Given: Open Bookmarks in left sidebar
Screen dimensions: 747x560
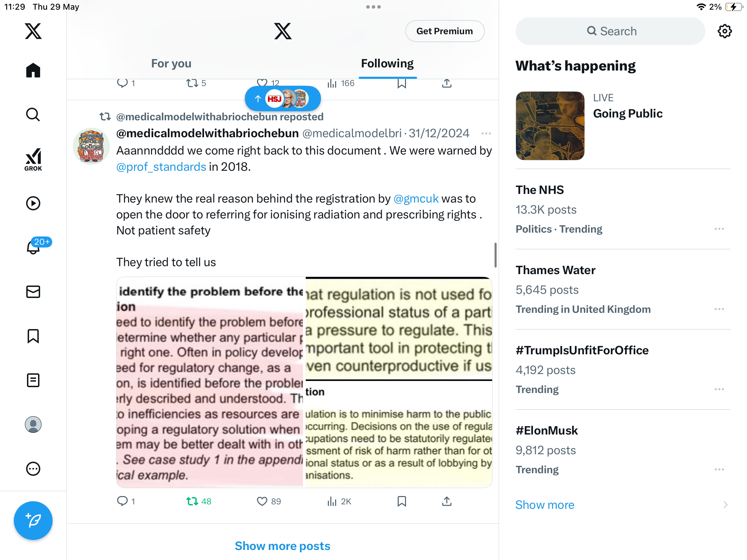Looking at the screenshot, I should [33, 336].
